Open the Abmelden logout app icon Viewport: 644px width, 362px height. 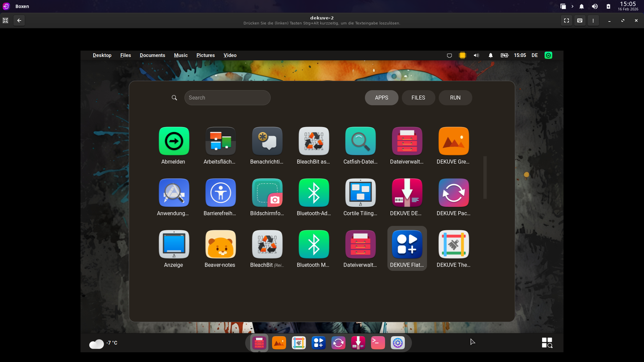(x=174, y=141)
